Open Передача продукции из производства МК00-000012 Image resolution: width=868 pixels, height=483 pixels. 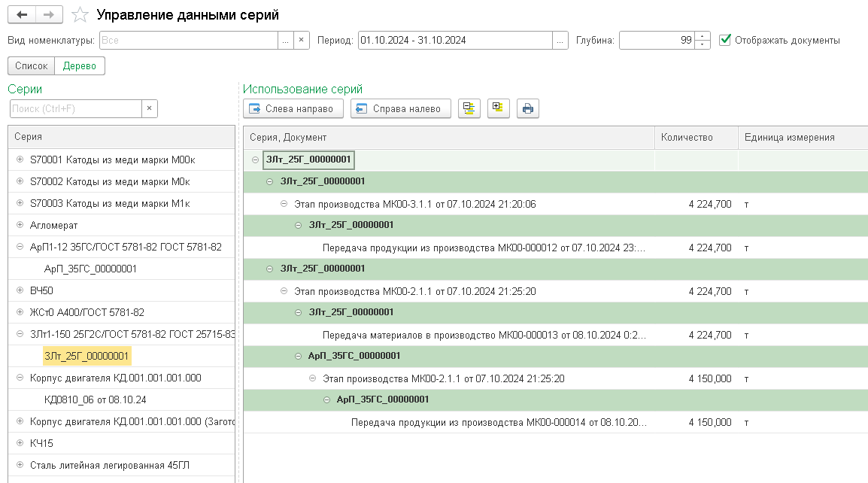(x=484, y=248)
